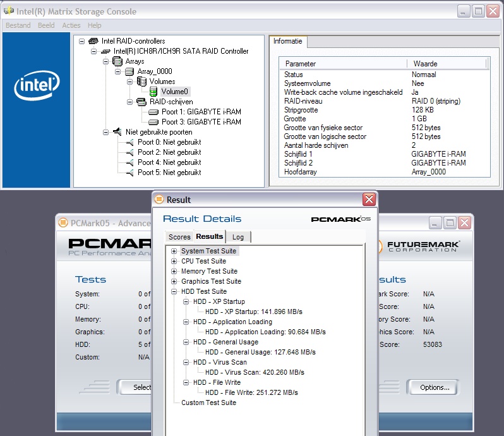Expand the Graphics Test Suite node
504x436 pixels.
coord(174,281)
